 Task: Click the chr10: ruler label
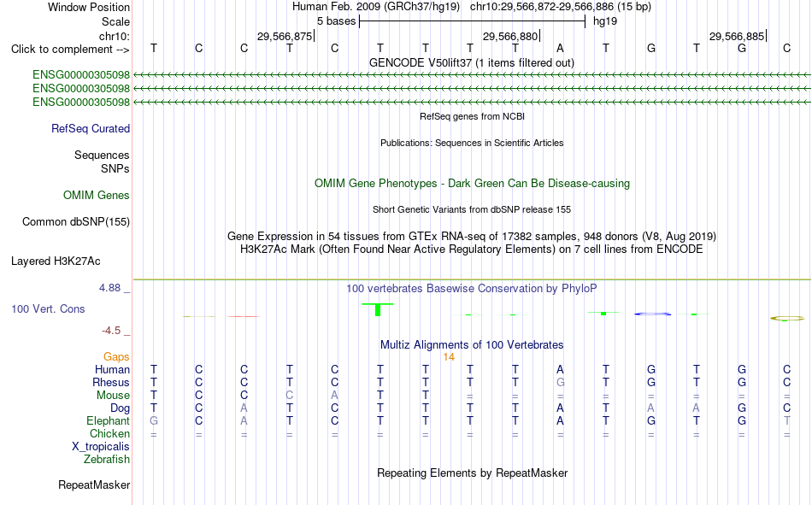coord(114,36)
